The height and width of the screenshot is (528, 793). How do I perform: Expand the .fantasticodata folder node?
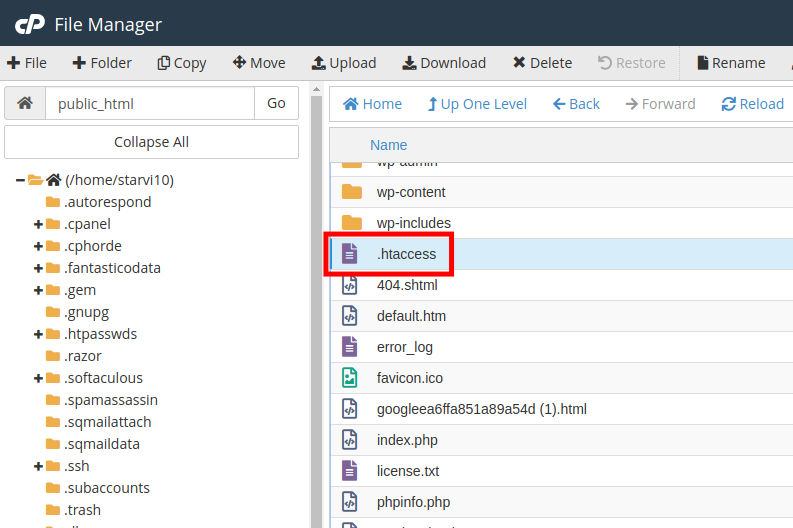(38, 268)
